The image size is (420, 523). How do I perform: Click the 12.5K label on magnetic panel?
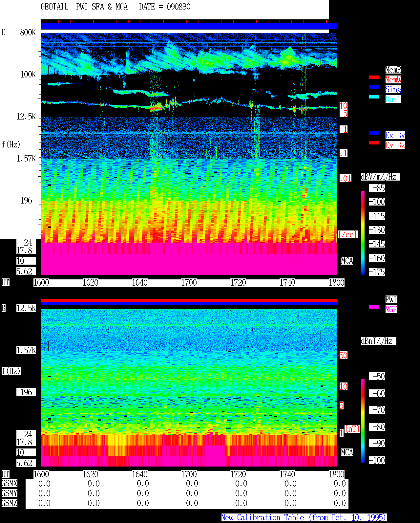26,308
